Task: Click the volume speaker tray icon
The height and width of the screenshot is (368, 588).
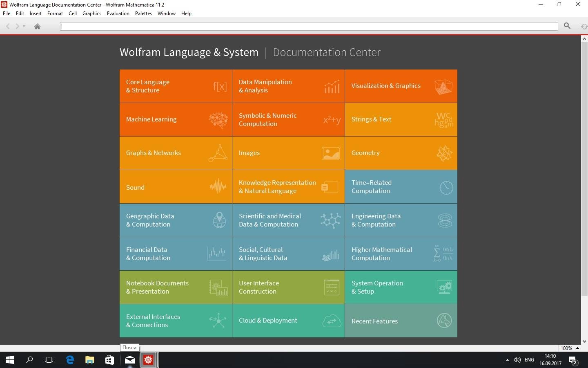Action: 517,360
